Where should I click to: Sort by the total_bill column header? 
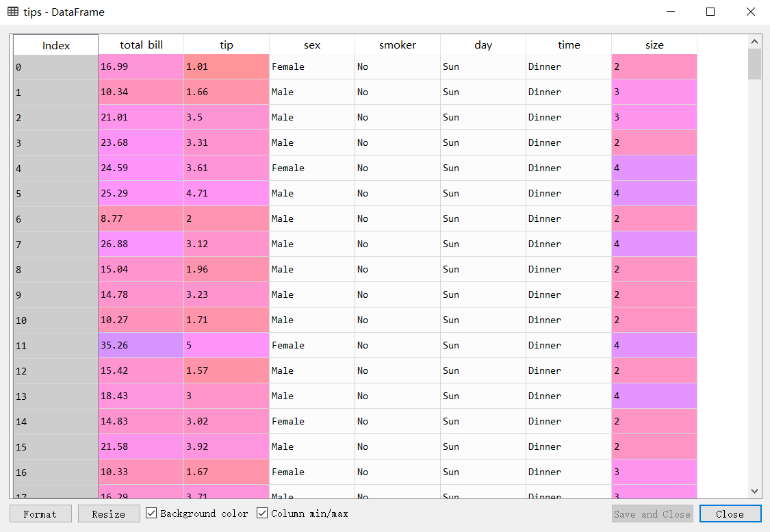pos(141,45)
